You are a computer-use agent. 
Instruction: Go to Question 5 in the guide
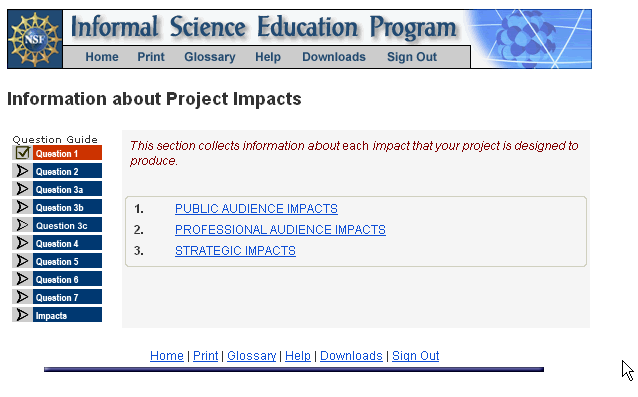click(x=67, y=261)
